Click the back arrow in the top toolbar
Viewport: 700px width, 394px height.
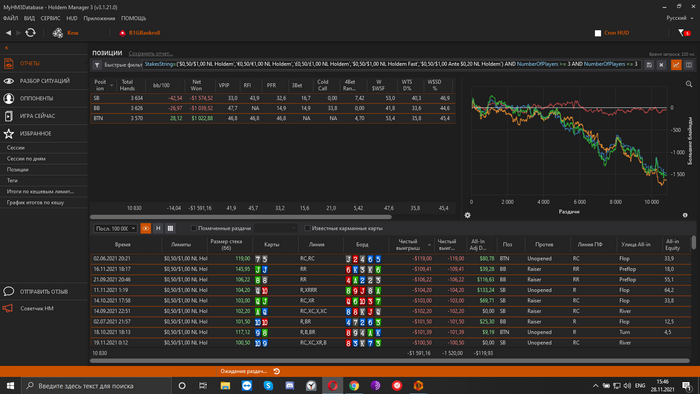[8, 33]
